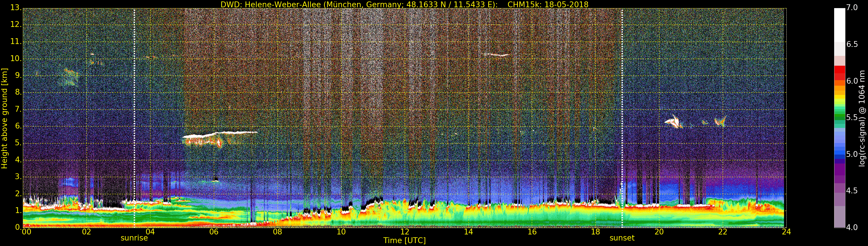Pick the red segment of the colorbar
The width and height of the screenshot is (868, 246).
(839, 70)
